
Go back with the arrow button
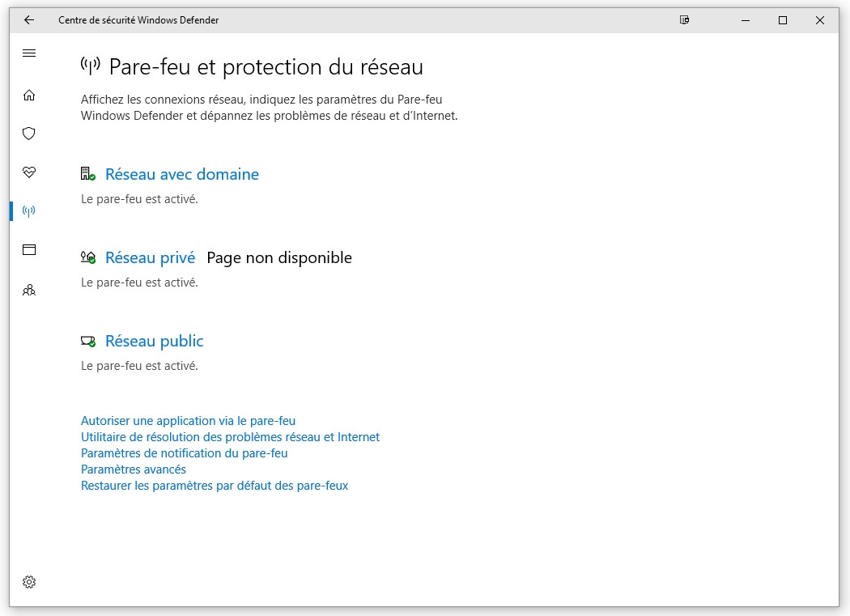tap(29, 20)
